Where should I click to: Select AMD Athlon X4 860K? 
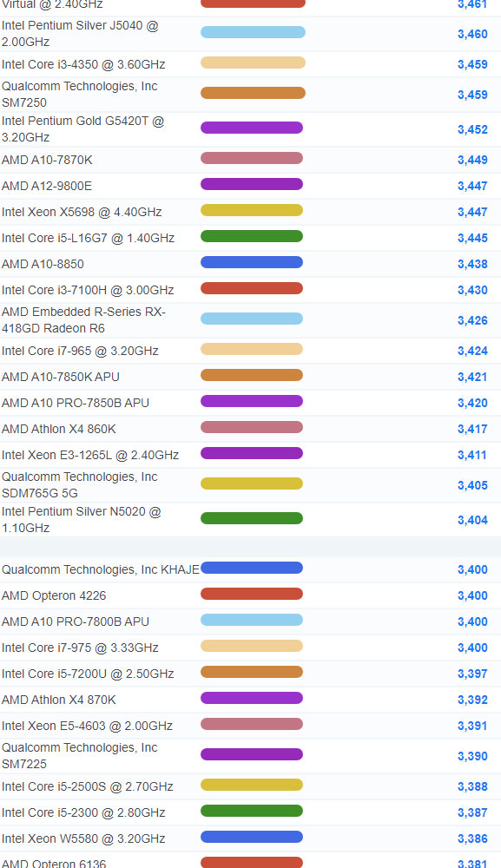click(59, 429)
